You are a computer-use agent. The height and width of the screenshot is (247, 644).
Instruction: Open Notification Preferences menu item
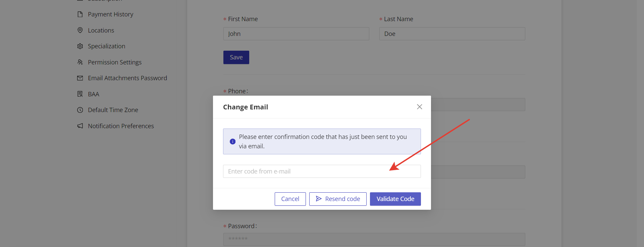coord(121,126)
